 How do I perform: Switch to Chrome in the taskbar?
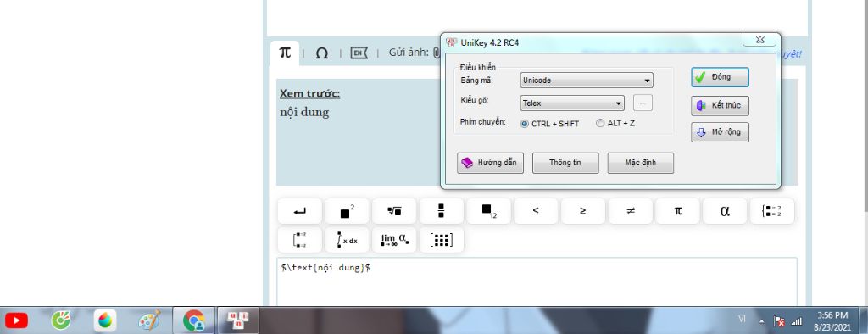[x=193, y=320]
